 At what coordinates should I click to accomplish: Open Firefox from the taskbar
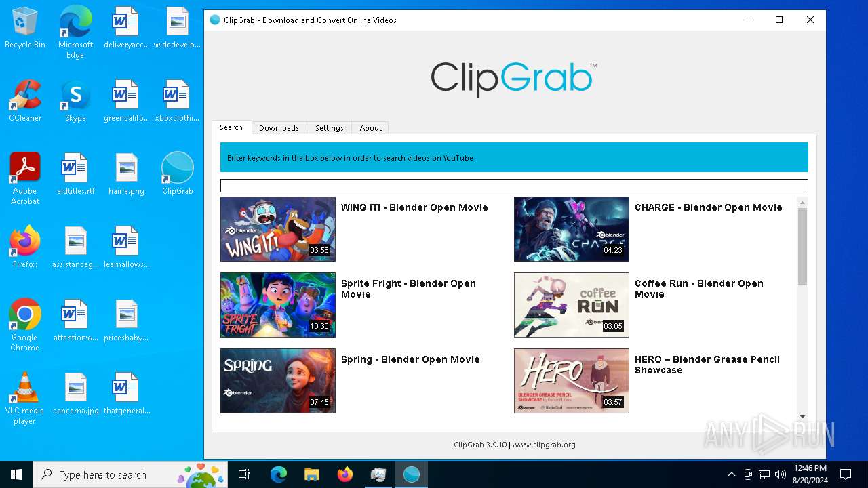(345, 474)
